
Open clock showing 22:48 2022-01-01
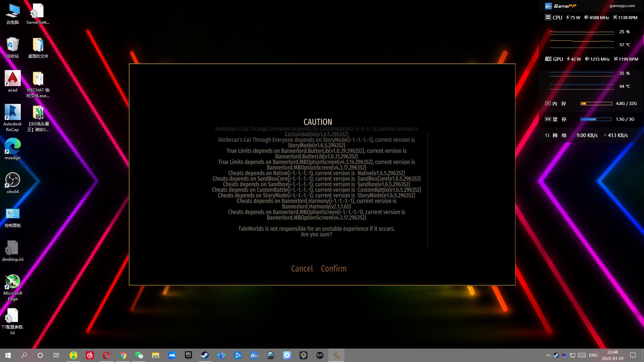point(612,355)
